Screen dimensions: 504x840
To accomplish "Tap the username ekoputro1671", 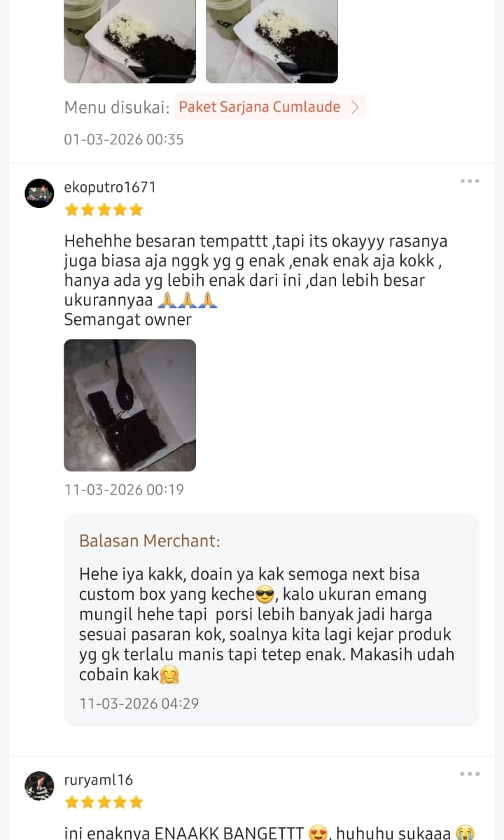I will 110,187.
